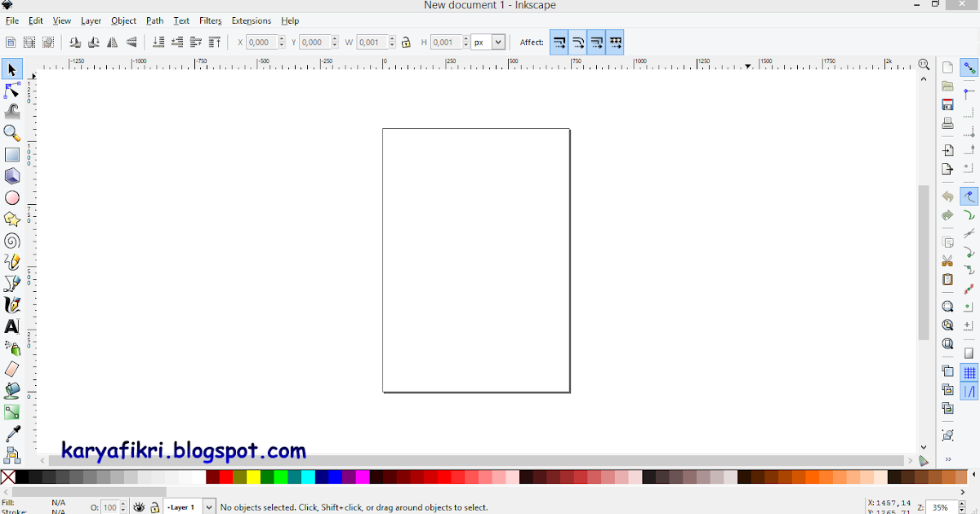980x514 pixels.
Task: Flip selection vertically
Action: click(x=131, y=42)
